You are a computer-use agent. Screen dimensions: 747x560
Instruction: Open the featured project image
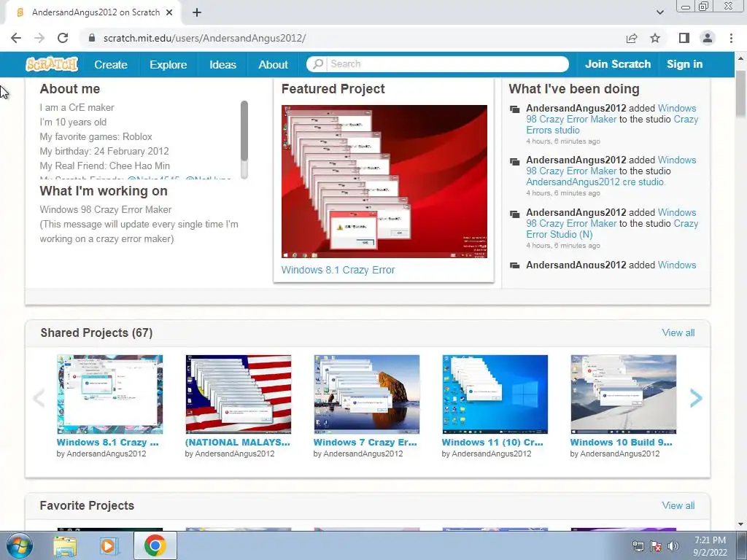pos(384,182)
